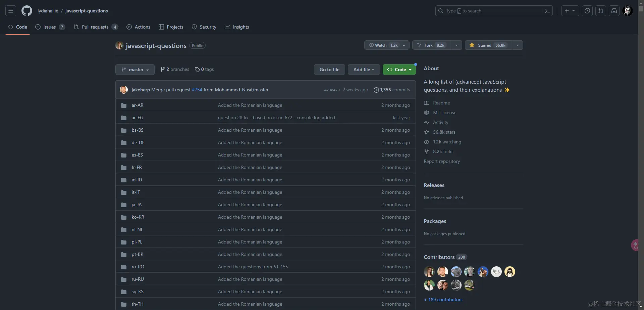Expand the star lists dropdown caret
Image resolution: width=644 pixels, height=310 pixels.
coord(518,45)
